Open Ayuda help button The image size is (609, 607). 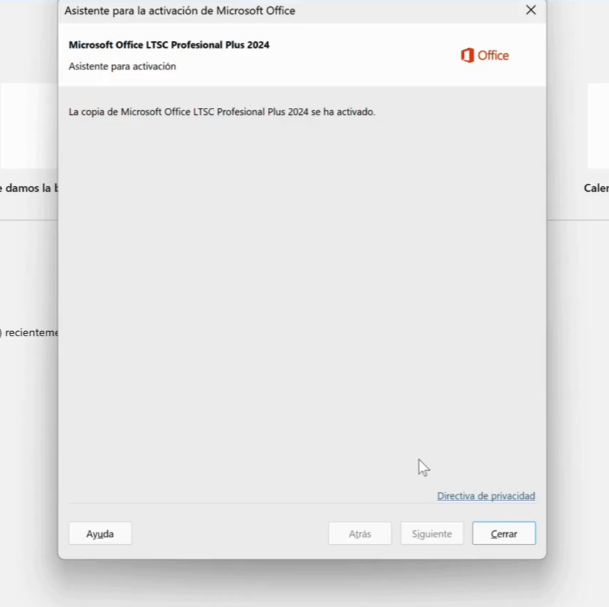pyautogui.click(x=100, y=533)
